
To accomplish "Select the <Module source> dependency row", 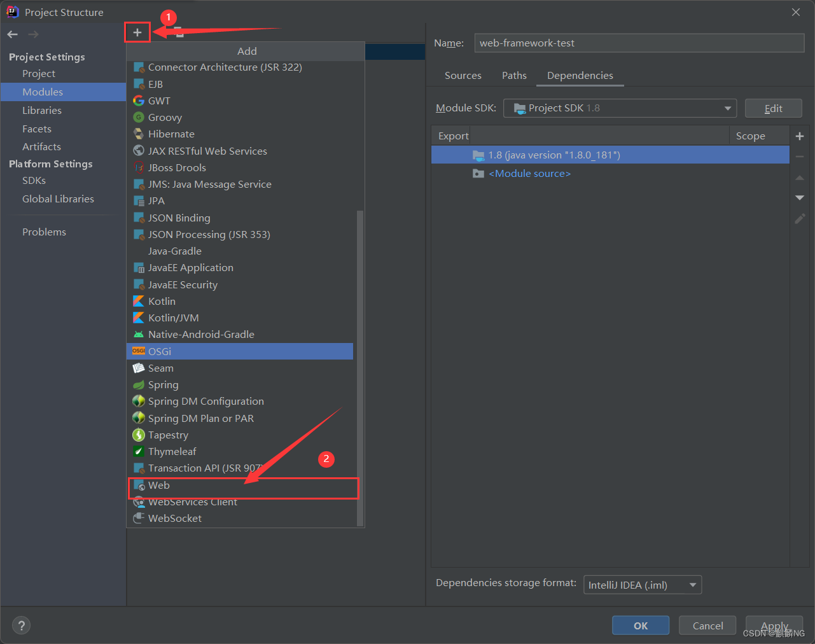I will point(610,173).
